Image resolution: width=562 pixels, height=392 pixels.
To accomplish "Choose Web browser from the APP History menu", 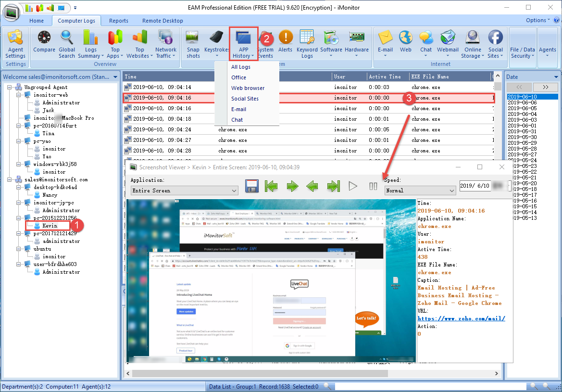I will [248, 88].
